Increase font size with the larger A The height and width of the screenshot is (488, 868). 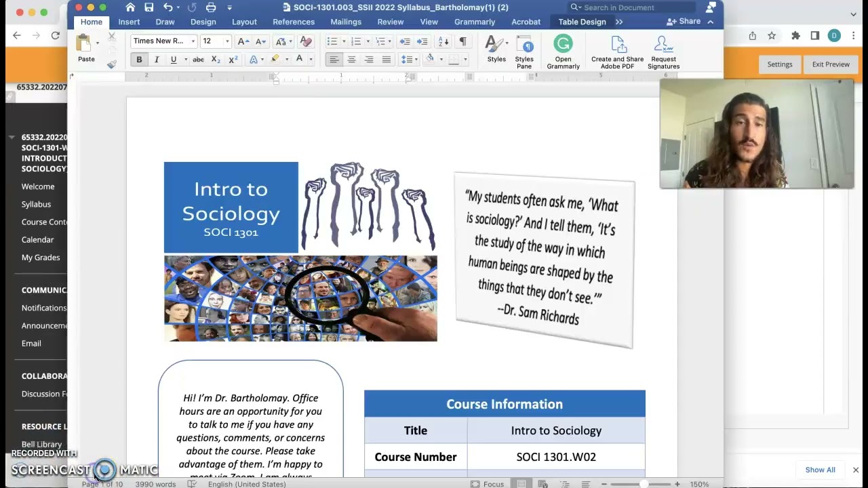click(243, 41)
